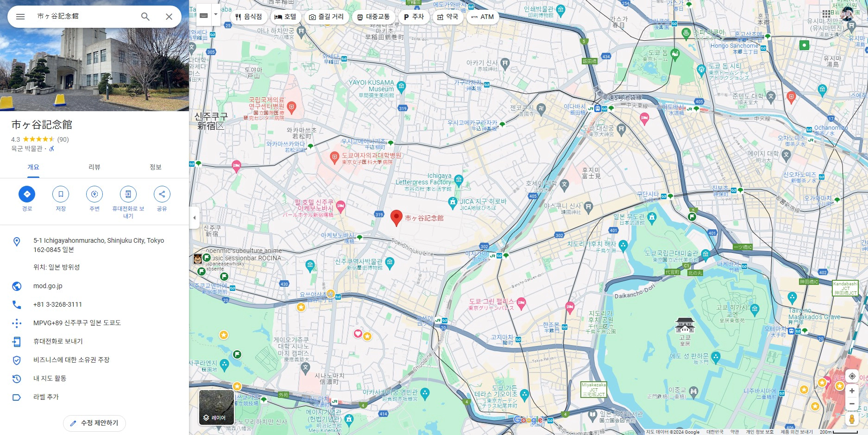This screenshot has height=435, width=868.
Task: Filter map by 음식점 chip
Action: point(249,17)
